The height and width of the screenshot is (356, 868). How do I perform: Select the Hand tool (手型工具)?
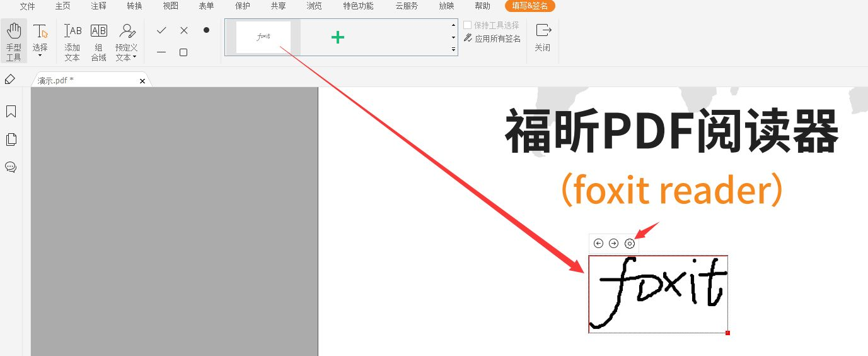[x=14, y=42]
